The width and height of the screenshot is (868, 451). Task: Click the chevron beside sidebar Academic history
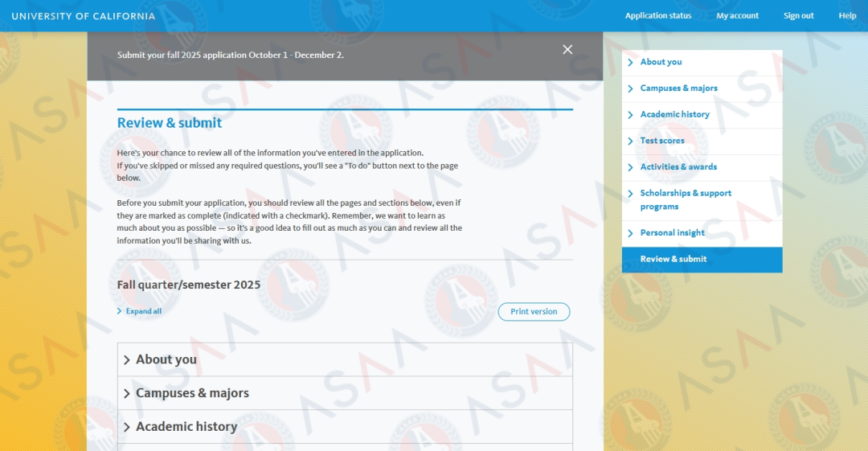(x=631, y=115)
